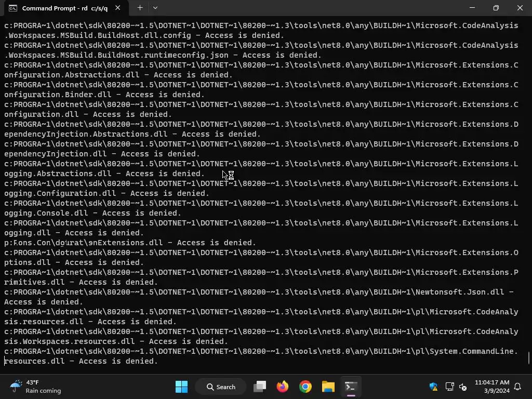The height and width of the screenshot is (399, 532).
Task: Click the text 'sis.Workspaces.resources.dll - Access is denied.'
Action: point(116,341)
